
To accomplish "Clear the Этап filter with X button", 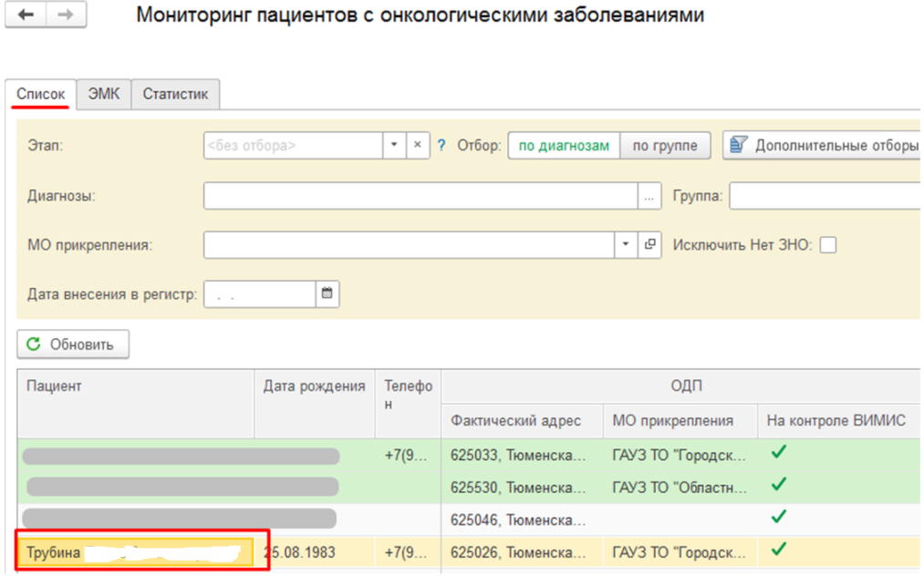I will point(418,146).
